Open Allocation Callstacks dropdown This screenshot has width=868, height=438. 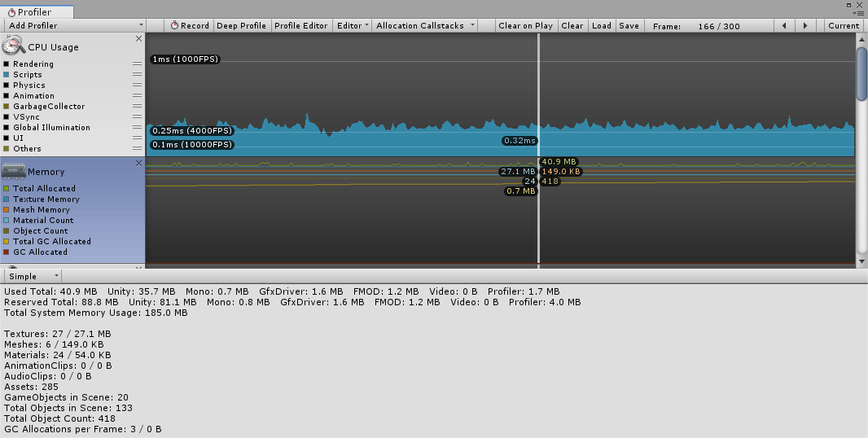coord(424,25)
